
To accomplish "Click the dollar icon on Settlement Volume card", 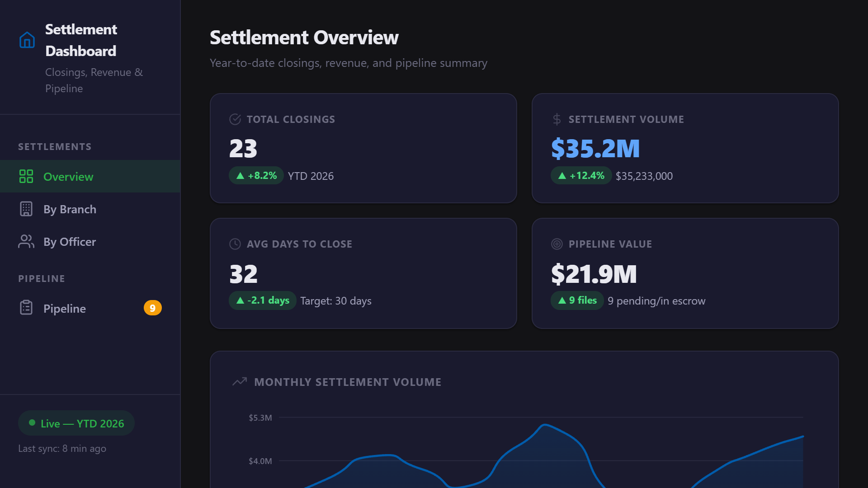I will (557, 119).
